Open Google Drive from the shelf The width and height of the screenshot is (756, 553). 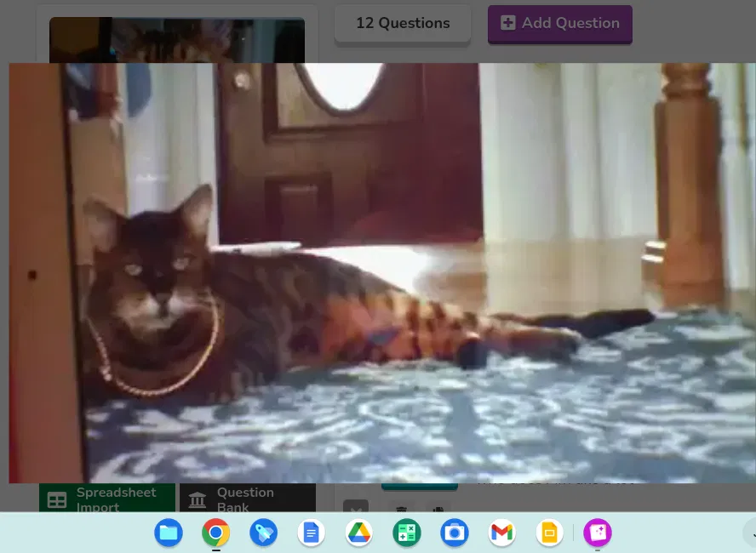coord(358,533)
